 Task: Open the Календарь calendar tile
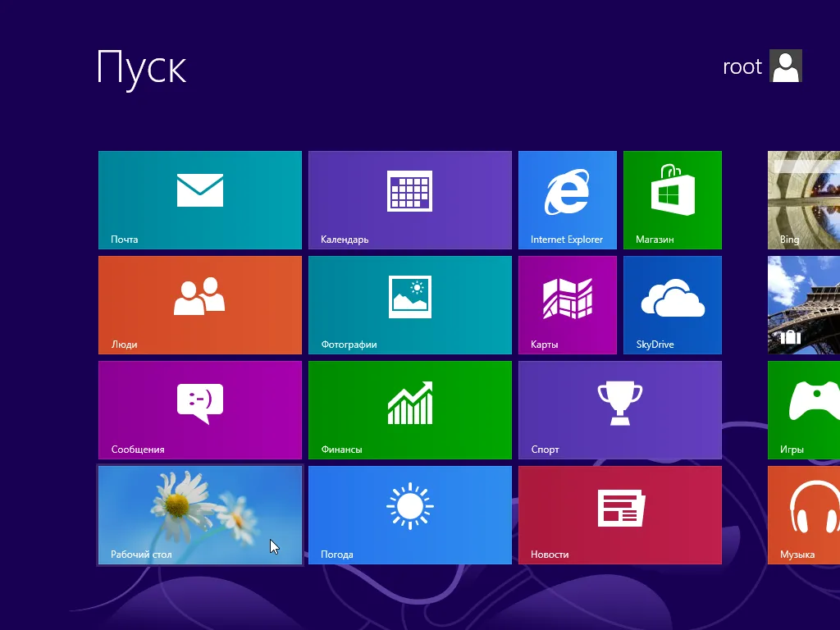[410, 200]
